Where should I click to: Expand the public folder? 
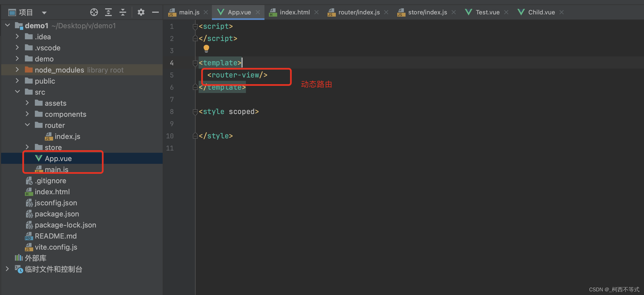tap(17, 81)
